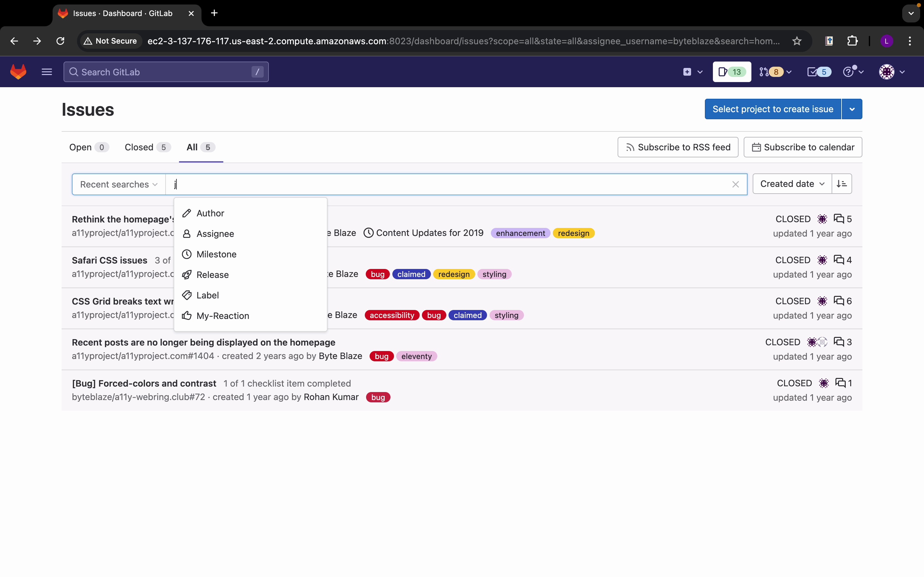
Task: Open the To-Do list icon with 5
Action: pyautogui.click(x=819, y=72)
